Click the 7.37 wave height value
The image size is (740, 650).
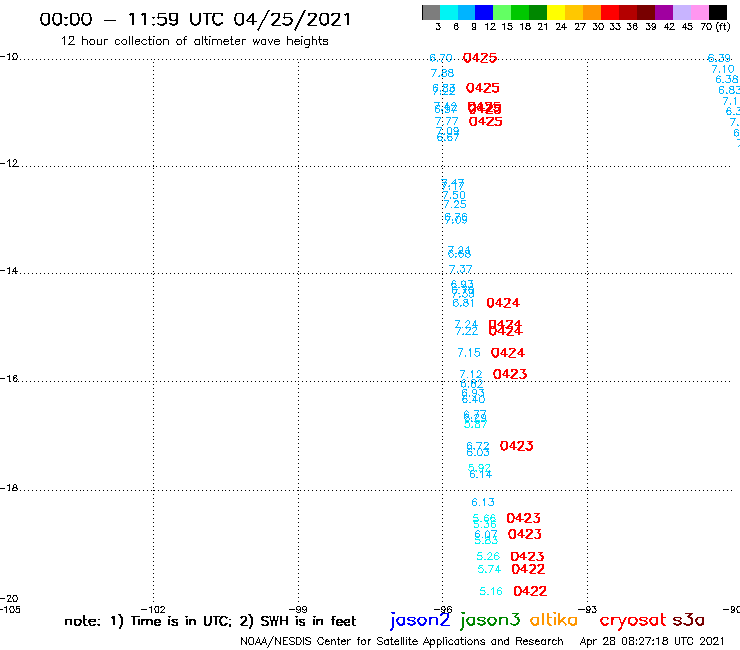460,269
